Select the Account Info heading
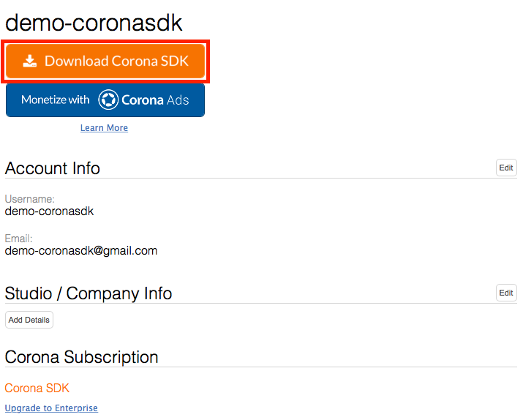 (x=53, y=168)
